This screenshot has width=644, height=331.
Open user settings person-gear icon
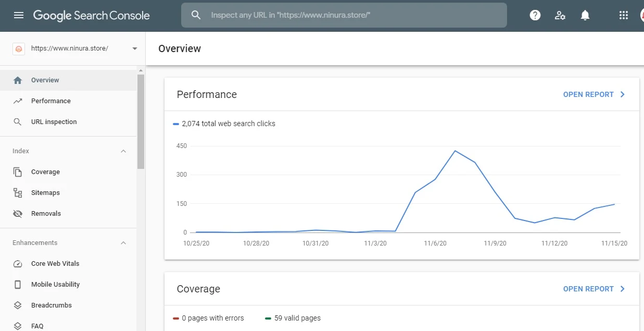click(560, 16)
